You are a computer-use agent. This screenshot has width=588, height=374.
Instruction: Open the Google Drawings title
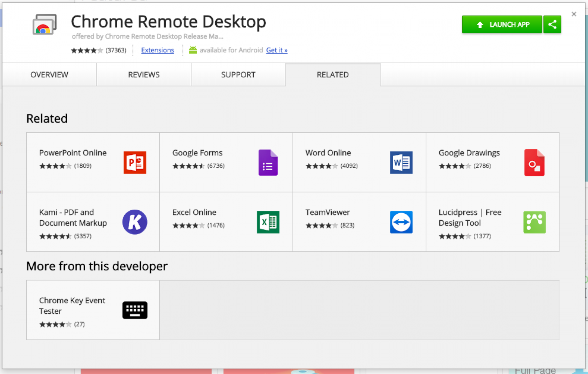pos(469,153)
